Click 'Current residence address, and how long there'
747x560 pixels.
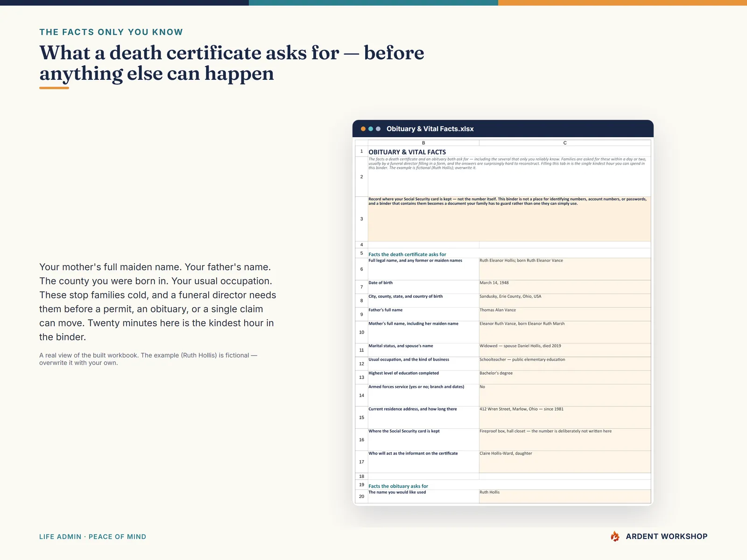coord(423,418)
